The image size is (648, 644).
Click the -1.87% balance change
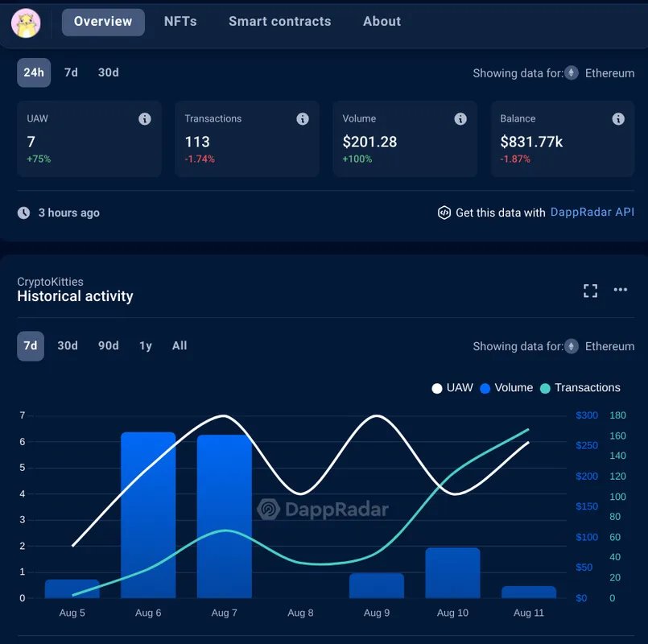(515, 159)
